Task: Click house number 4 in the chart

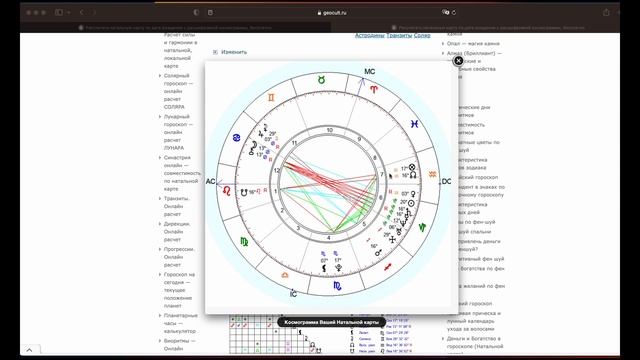Action: coord(329,238)
